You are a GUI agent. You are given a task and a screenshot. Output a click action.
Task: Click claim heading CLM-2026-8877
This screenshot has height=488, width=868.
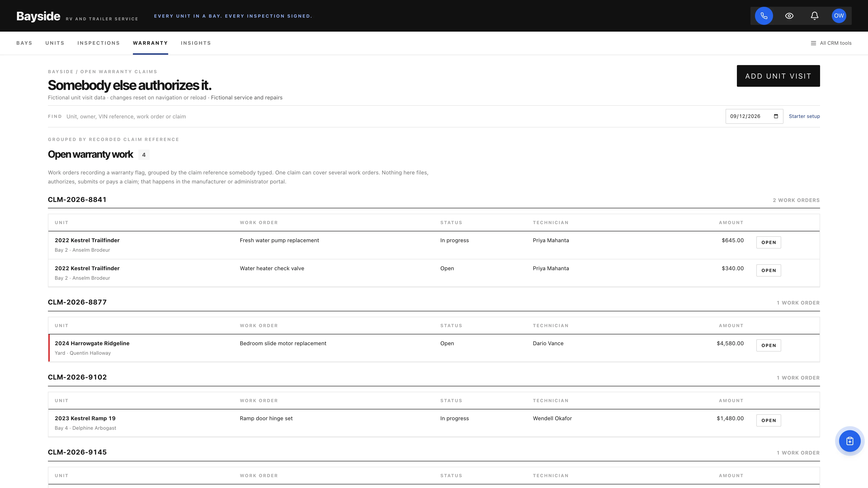coord(77,302)
